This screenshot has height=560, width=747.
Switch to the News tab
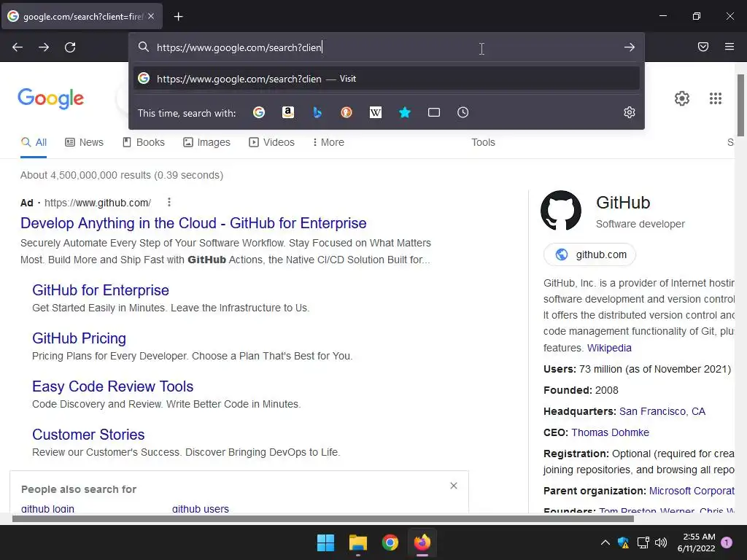click(x=85, y=142)
